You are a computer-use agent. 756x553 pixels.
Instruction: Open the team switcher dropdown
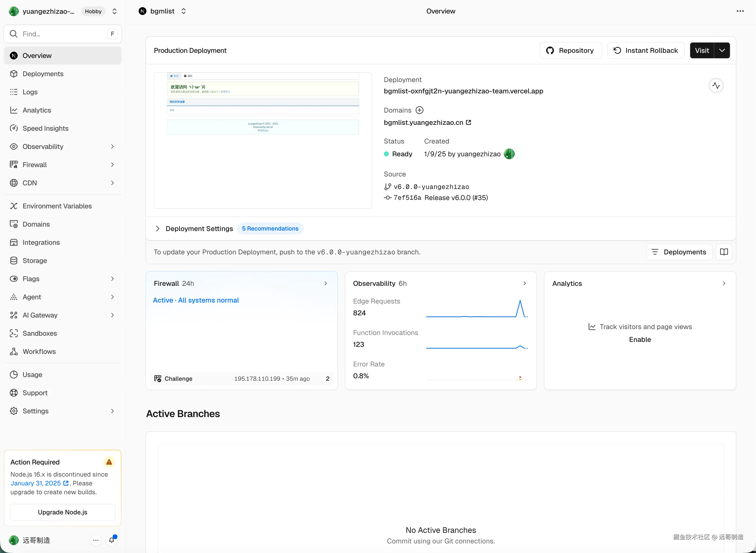[115, 11]
